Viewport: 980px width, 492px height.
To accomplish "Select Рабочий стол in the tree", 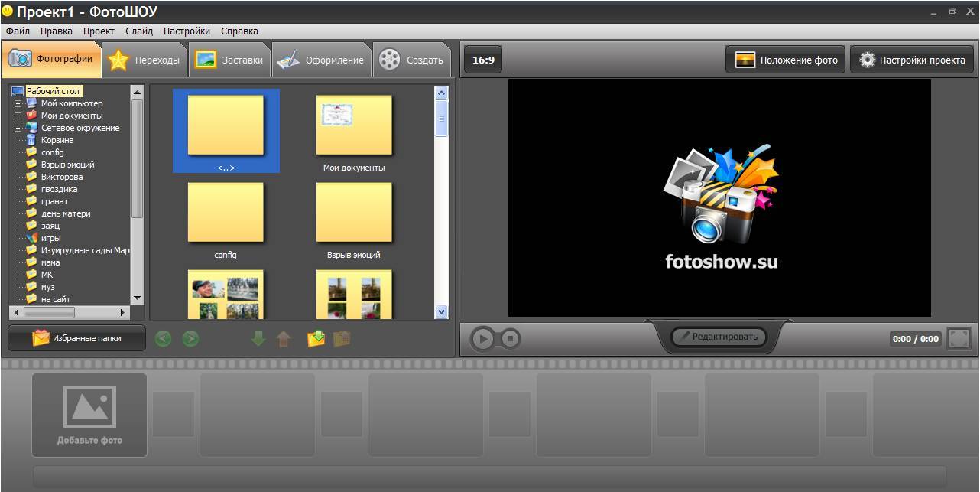I will coord(53,91).
